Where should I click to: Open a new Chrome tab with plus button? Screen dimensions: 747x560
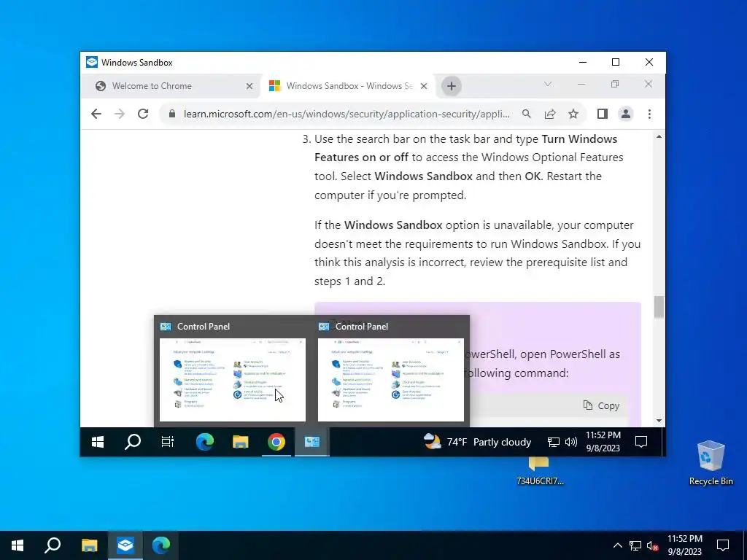(x=451, y=86)
